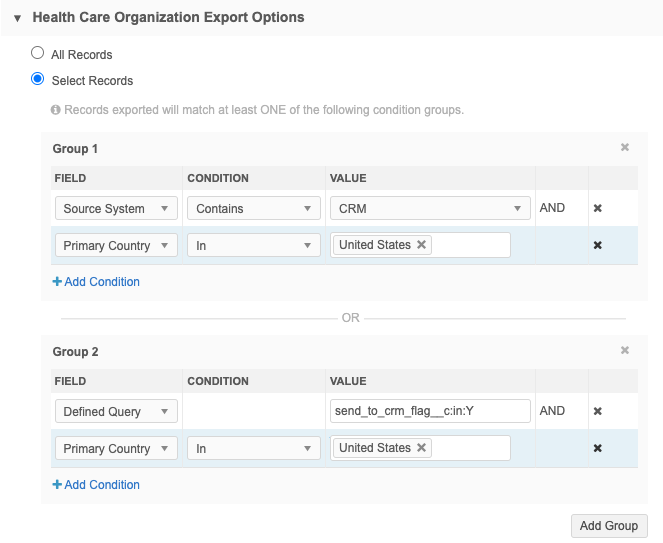Remove United States tag in Group 2

click(x=421, y=448)
